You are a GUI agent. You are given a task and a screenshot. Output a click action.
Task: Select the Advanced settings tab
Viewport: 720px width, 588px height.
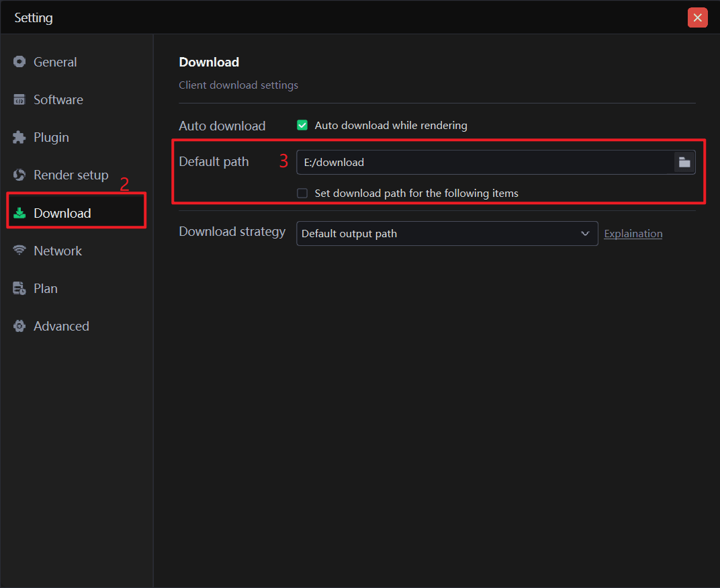[61, 326]
